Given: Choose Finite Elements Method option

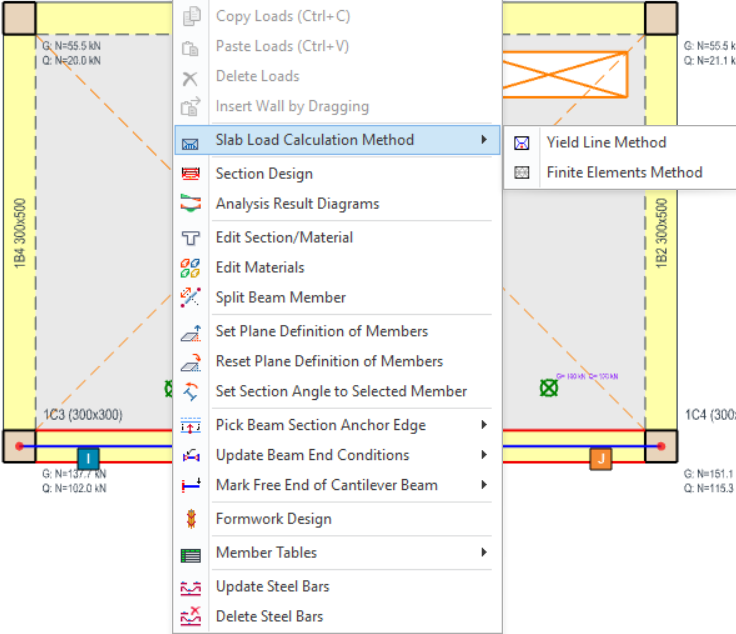Looking at the screenshot, I should pos(623,172).
